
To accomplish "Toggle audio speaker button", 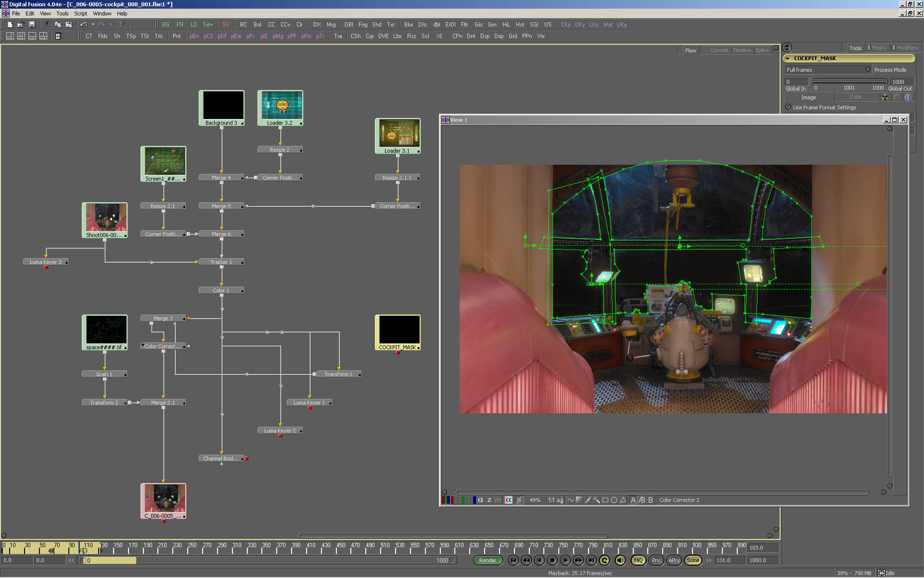I will click(620, 560).
